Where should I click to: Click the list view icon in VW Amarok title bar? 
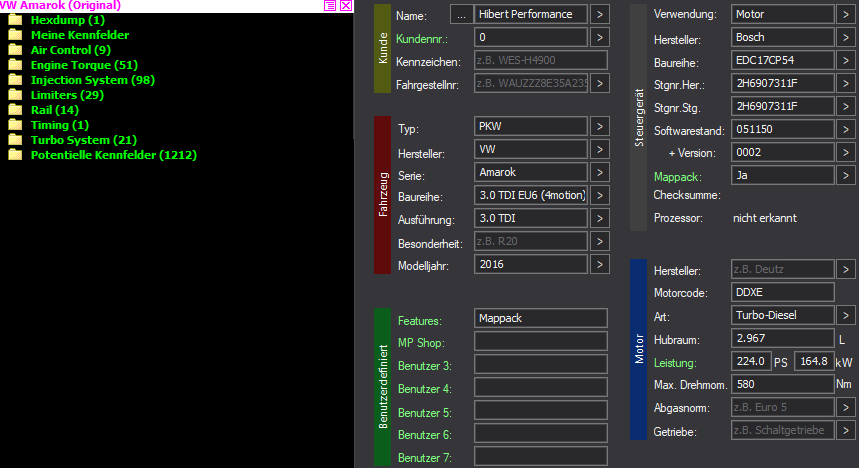tap(330, 5)
